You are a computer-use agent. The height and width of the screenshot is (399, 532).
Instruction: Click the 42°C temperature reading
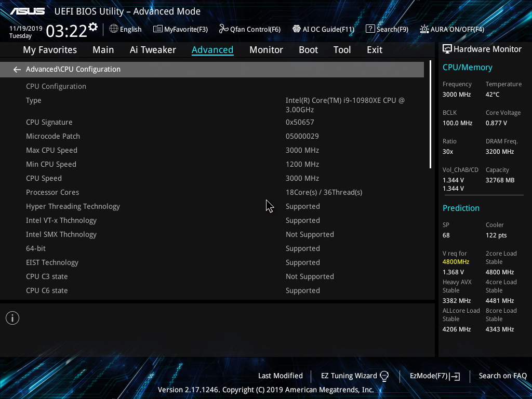493,95
